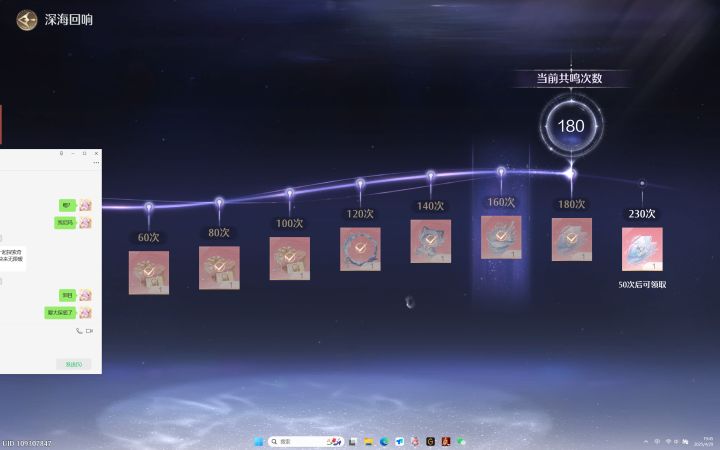Select the 180次 reward item
The image size is (720, 450).
(x=572, y=239)
